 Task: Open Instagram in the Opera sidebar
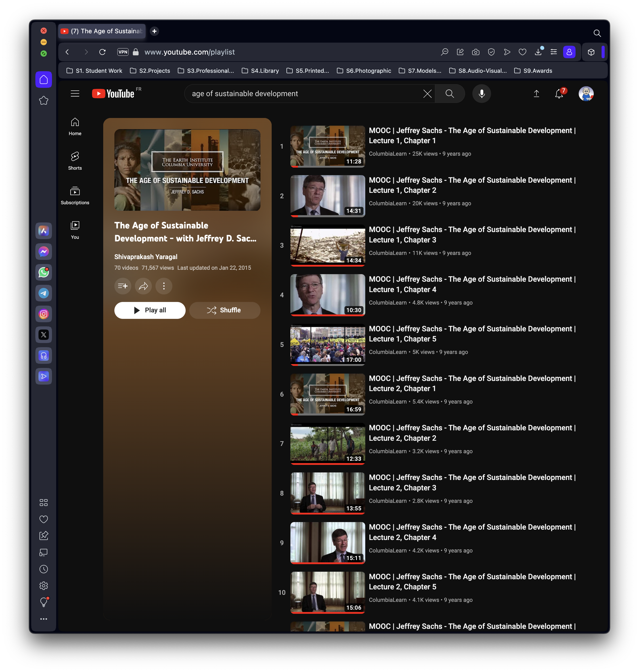(44, 314)
